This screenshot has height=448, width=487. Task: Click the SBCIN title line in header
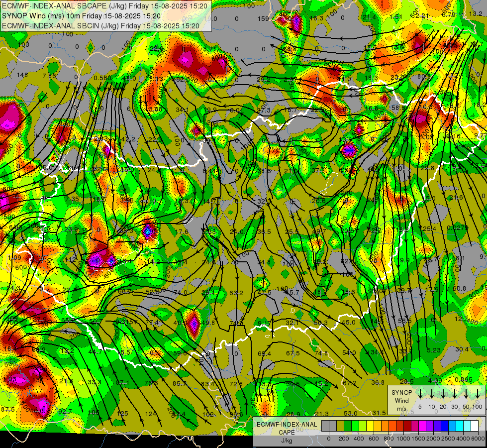pos(100,26)
